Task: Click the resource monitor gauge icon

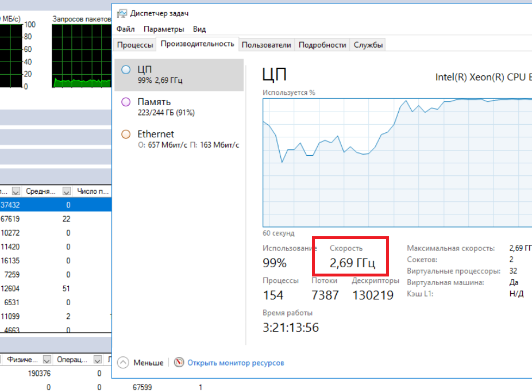Action: coord(179,363)
